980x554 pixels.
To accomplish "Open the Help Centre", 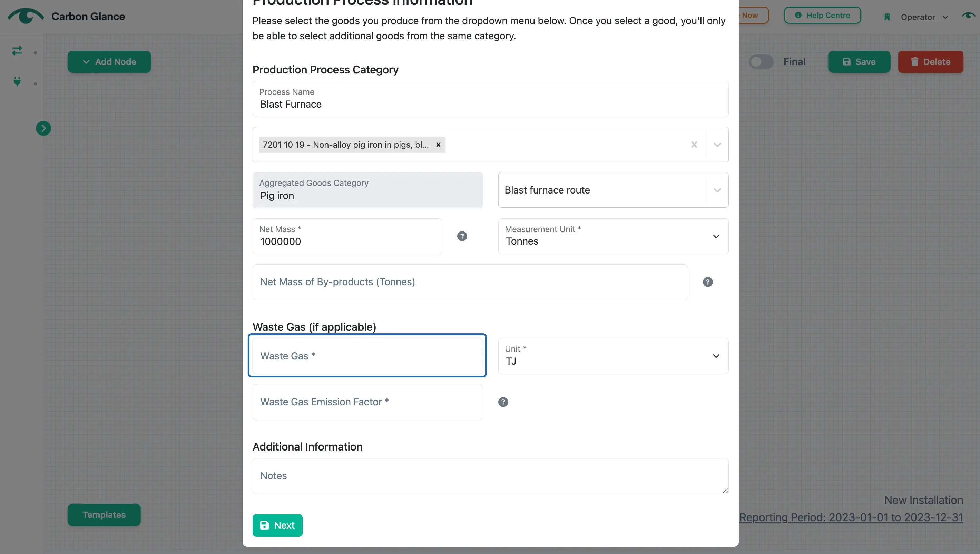I will click(x=822, y=15).
